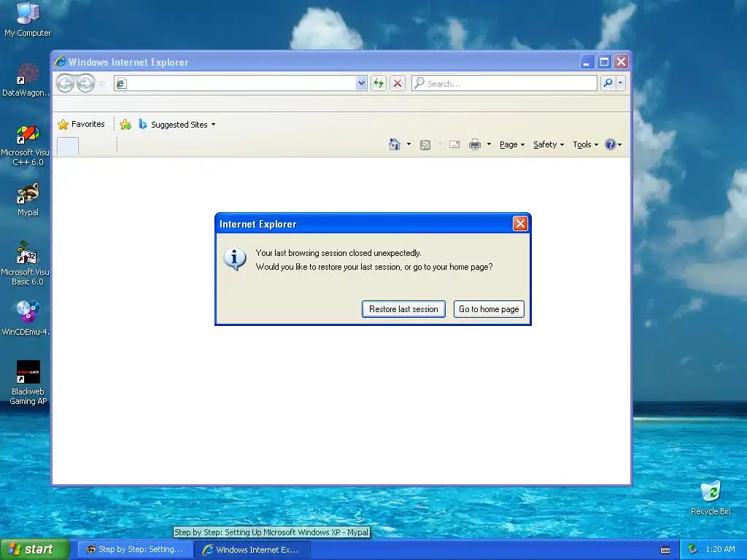The height and width of the screenshot is (560, 747).
Task: Open recent pages dropdown next to Forward
Action: (x=101, y=84)
